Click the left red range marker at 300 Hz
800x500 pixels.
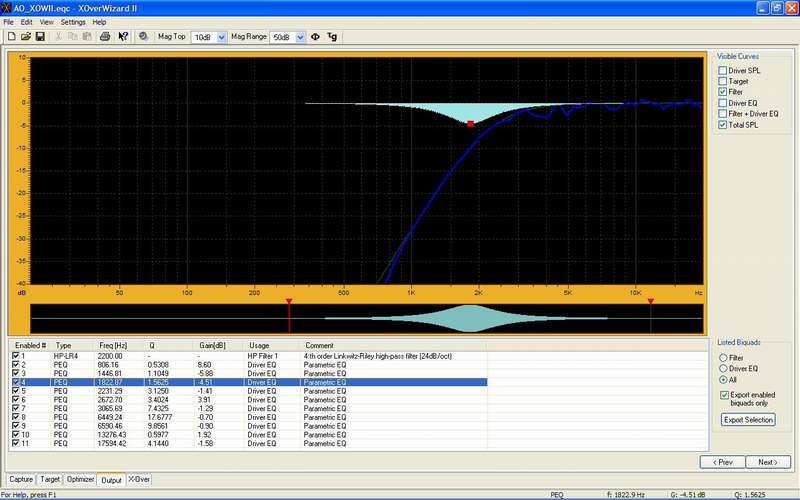pyautogui.click(x=289, y=302)
